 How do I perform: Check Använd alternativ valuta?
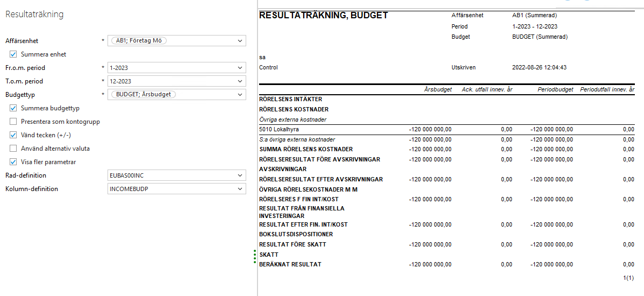point(13,149)
